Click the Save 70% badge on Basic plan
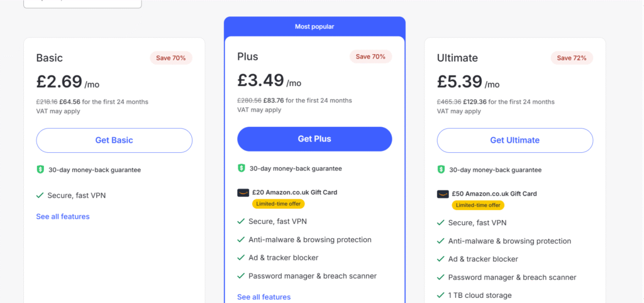The image size is (644, 303). 171,58
